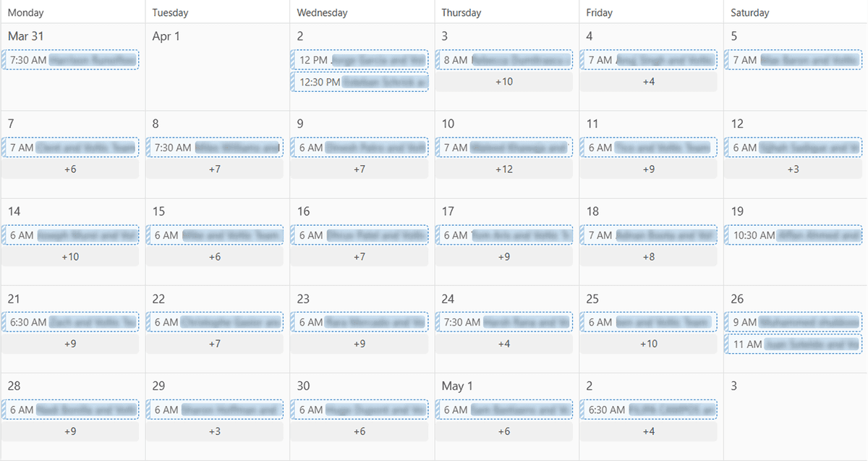This screenshot has height=461, width=868.
Task: Select the 9 AM event on April 26
Action: (793, 322)
